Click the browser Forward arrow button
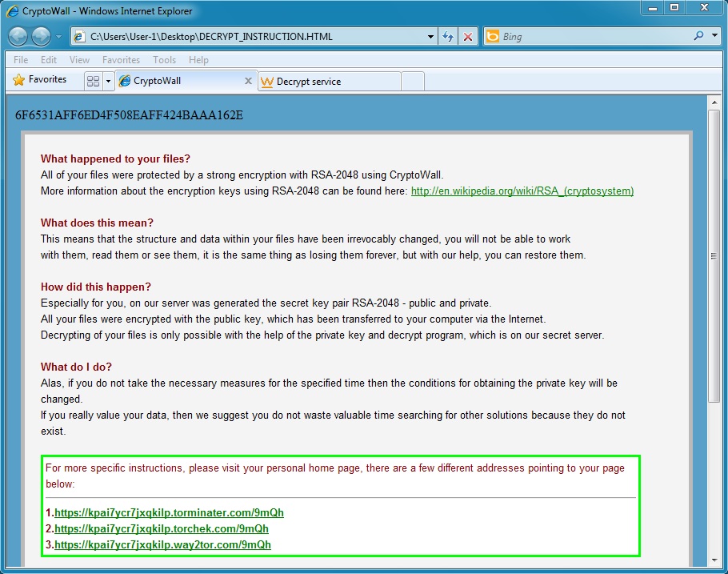Image resolution: width=728 pixels, height=574 pixels. [x=41, y=36]
